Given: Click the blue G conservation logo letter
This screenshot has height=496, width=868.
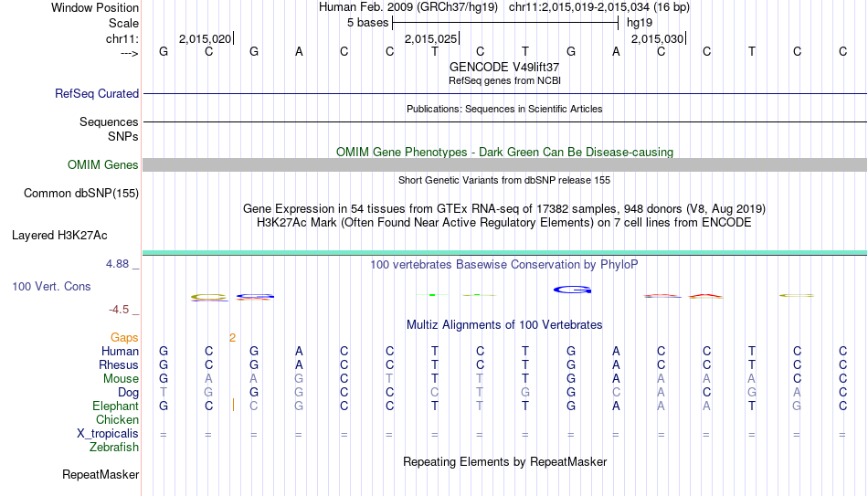Looking at the screenshot, I should [x=572, y=290].
